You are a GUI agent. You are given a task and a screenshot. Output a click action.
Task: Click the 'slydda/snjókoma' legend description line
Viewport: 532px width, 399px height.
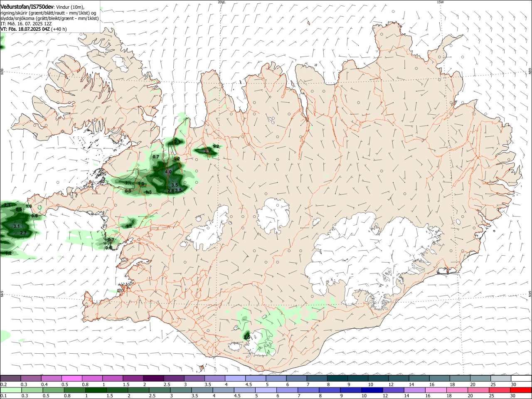[49, 18]
